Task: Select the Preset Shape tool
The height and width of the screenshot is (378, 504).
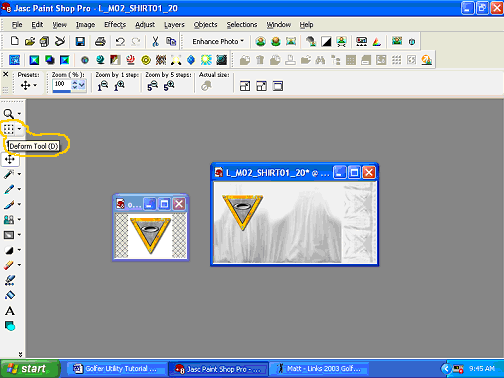Action: tap(10, 326)
